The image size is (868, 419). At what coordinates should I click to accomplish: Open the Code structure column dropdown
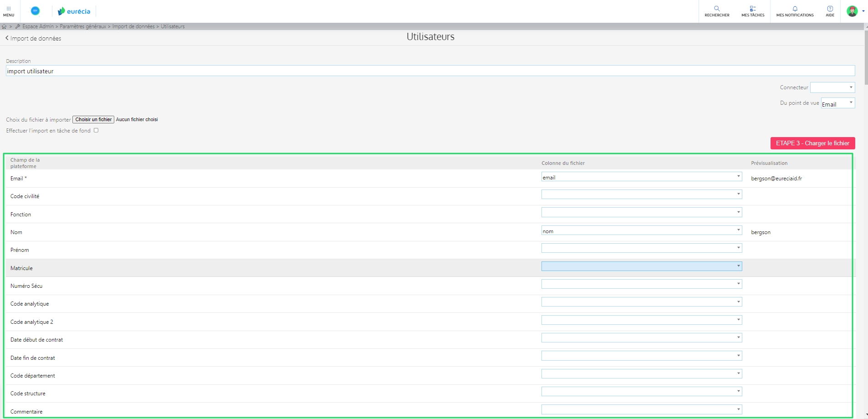tap(642, 392)
